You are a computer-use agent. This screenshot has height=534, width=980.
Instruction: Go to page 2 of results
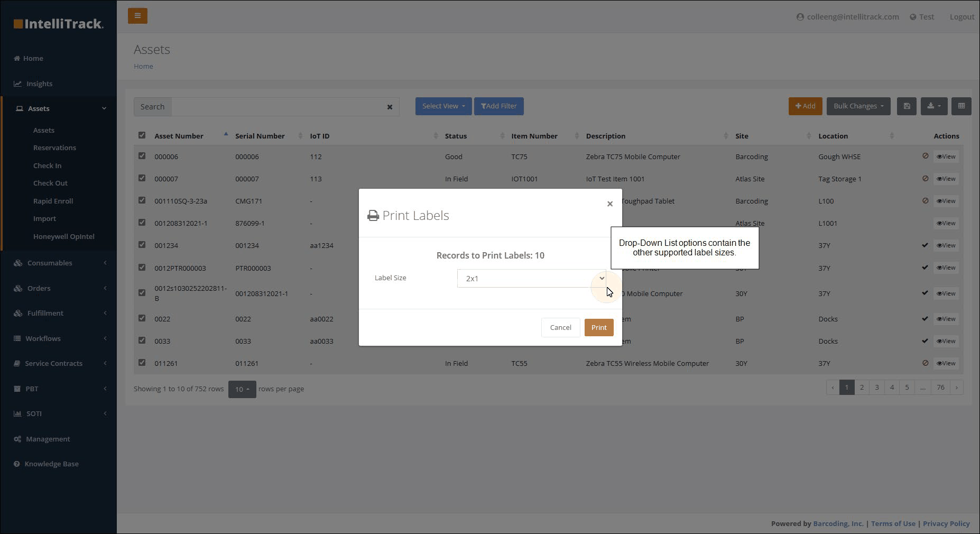coord(862,388)
